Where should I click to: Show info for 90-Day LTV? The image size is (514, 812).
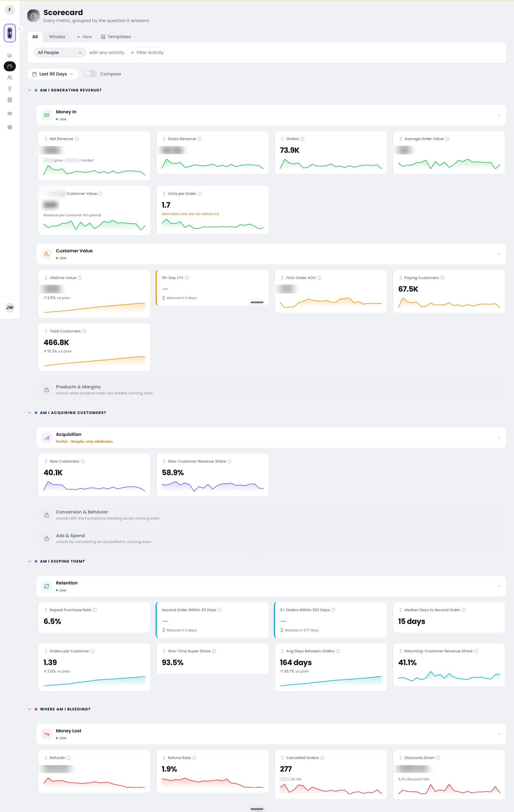coord(187,278)
